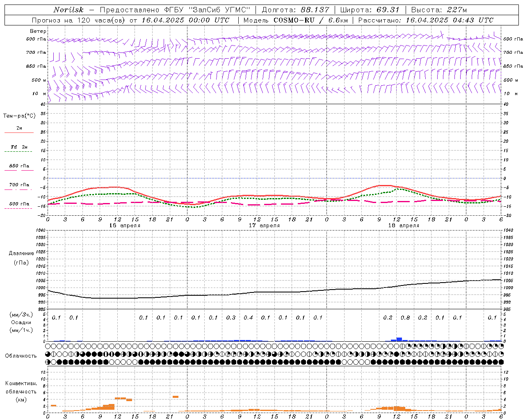Click the 16 апреля date label
This screenshot has width=525, height=420.
[x=125, y=226]
